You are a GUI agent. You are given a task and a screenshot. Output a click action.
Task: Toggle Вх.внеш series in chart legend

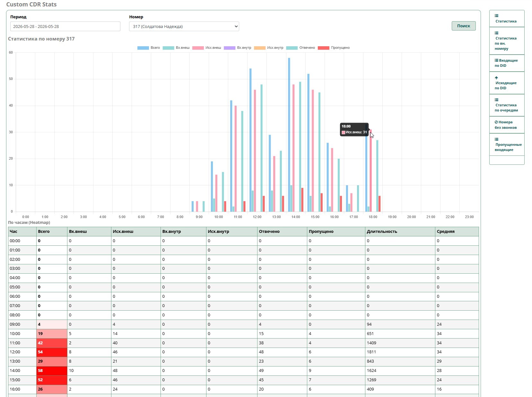coord(176,48)
